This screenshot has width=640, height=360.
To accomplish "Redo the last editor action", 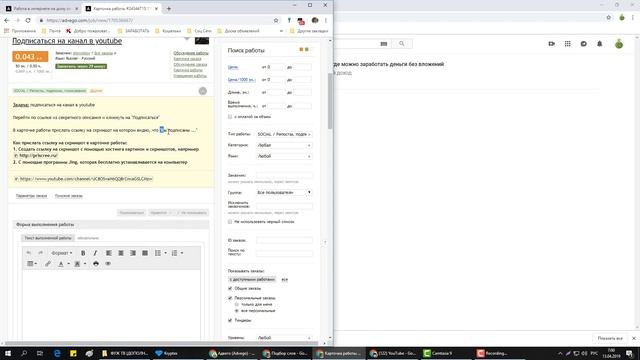I will coord(40,253).
